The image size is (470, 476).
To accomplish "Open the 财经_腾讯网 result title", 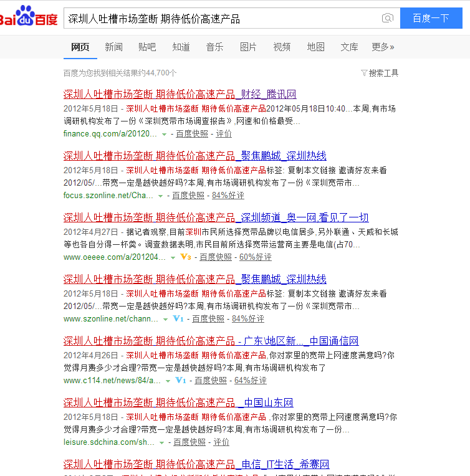I will (x=180, y=94).
